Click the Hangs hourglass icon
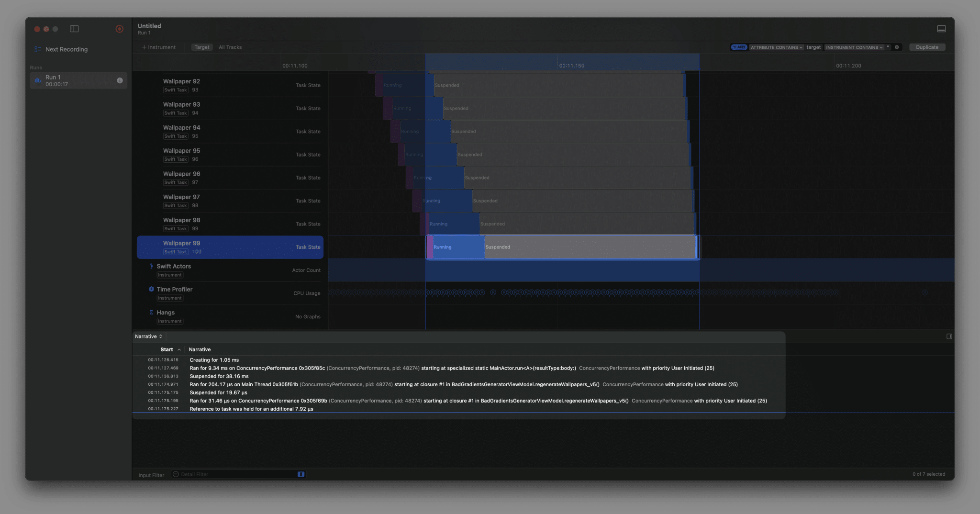This screenshot has width=980, height=514. click(x=151, y=313)
